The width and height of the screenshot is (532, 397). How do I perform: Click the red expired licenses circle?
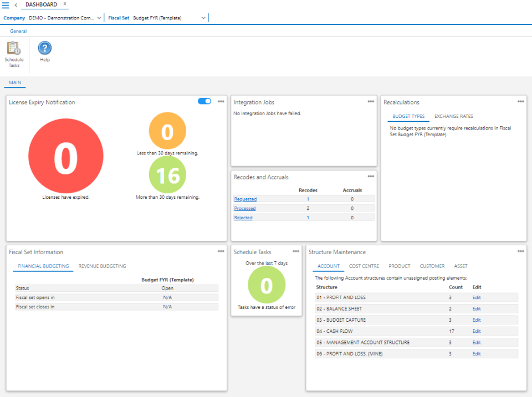pos(65,156)
